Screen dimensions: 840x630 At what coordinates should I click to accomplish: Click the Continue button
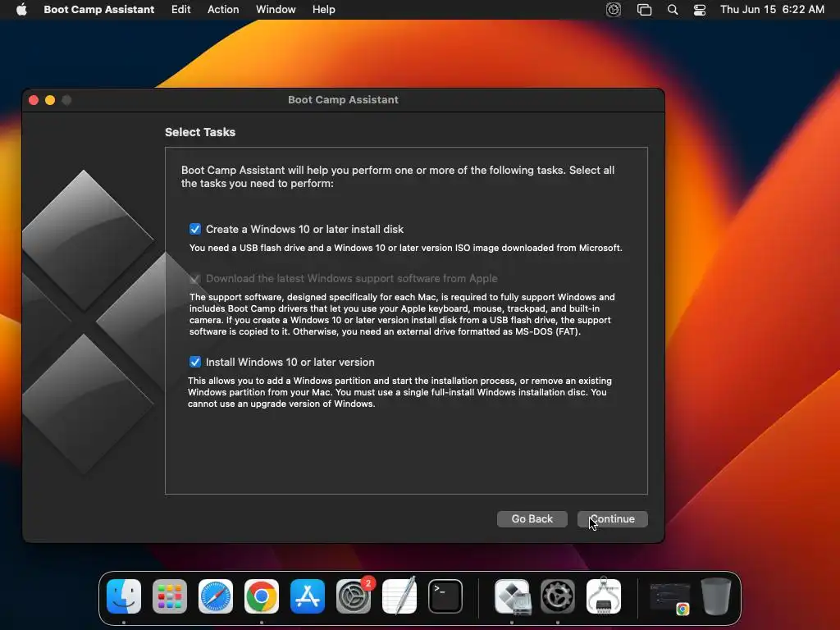tap(612, 518)
